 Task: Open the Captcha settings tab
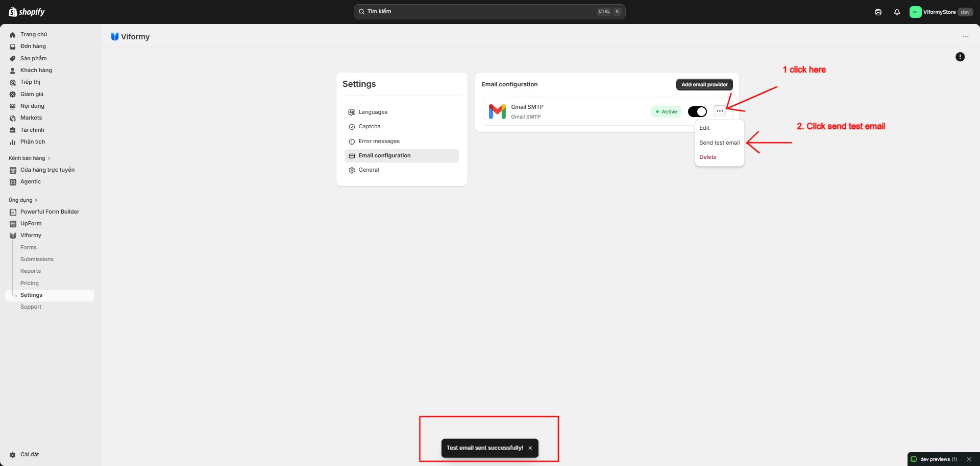[402, 126]
